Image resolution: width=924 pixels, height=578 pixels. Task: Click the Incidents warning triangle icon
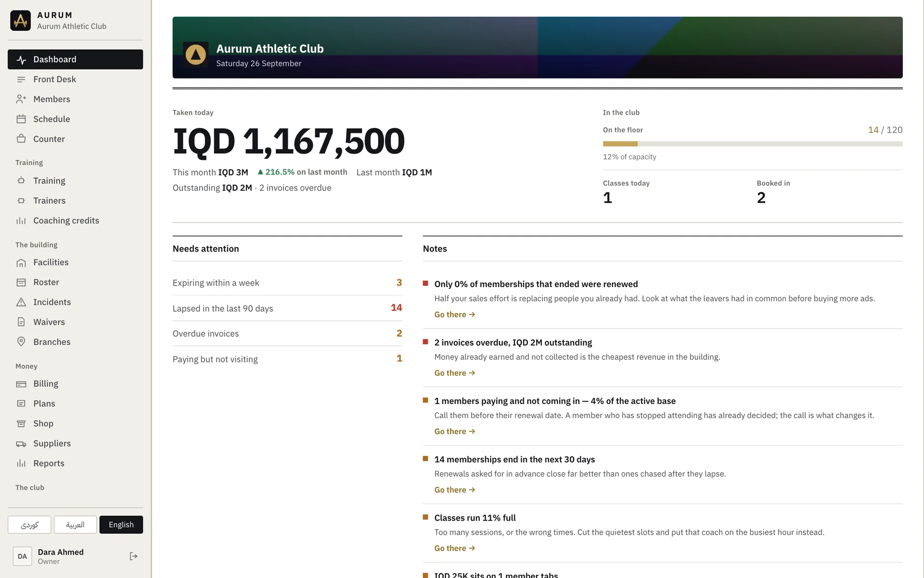21,302
